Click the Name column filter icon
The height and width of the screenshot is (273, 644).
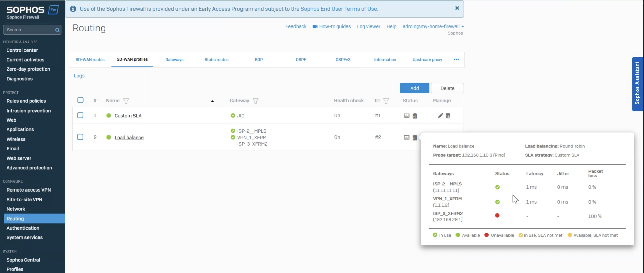(x=126, y=101)
